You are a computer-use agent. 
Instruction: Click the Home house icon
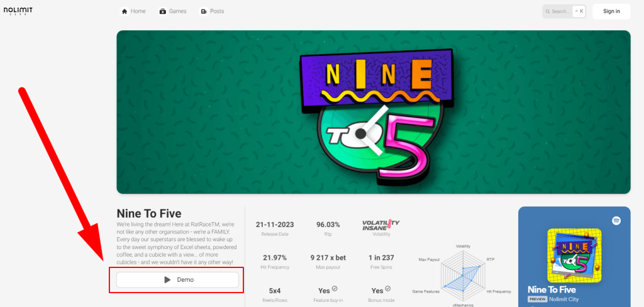[x=125, y=11]
